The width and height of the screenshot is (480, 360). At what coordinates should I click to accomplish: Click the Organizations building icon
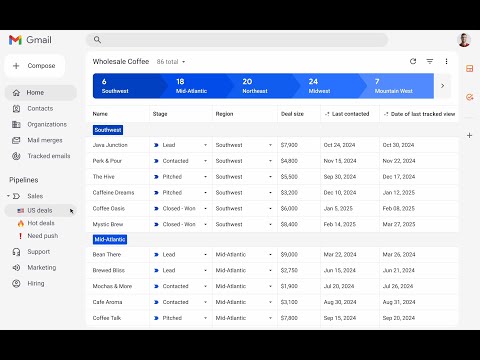tap(16, 124)
